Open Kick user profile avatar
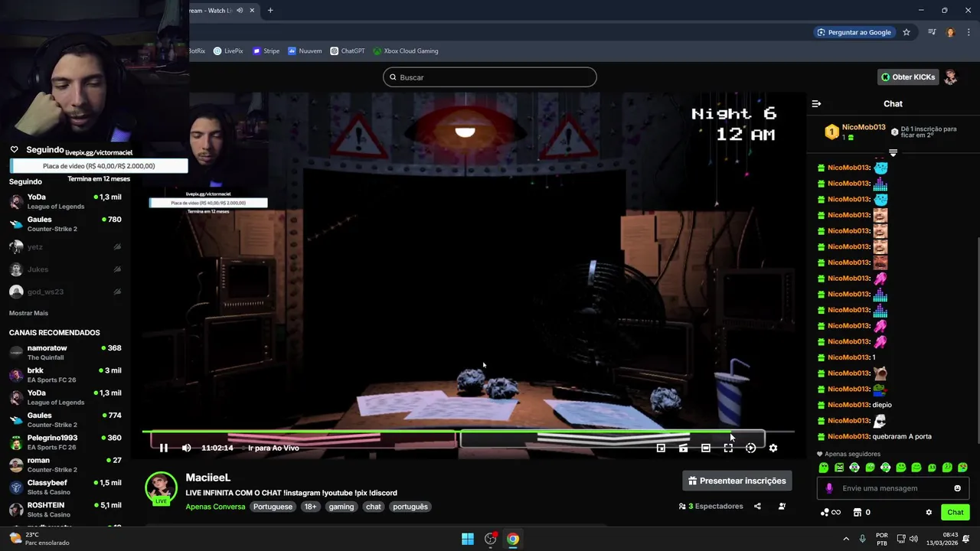Viewport: 980px width, 551px height. click(951, 77)
